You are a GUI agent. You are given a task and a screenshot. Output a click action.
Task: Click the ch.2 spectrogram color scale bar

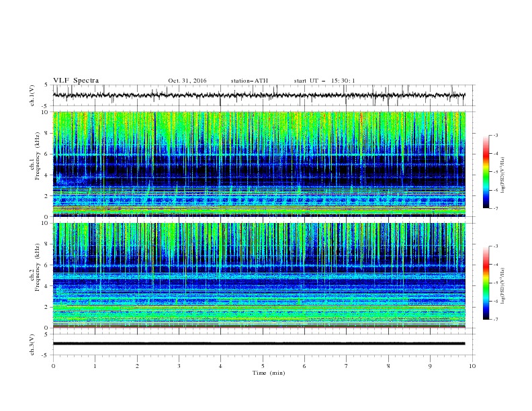point(486,283)
